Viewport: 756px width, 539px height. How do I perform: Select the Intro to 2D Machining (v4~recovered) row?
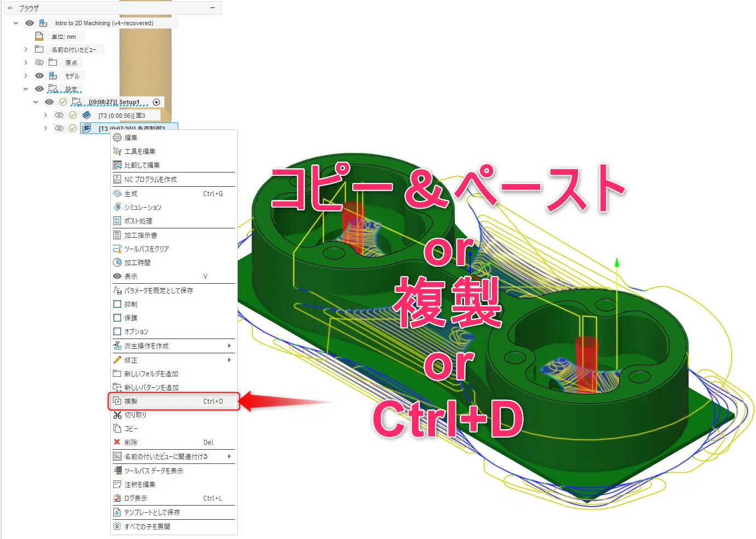tap(104, 23)
